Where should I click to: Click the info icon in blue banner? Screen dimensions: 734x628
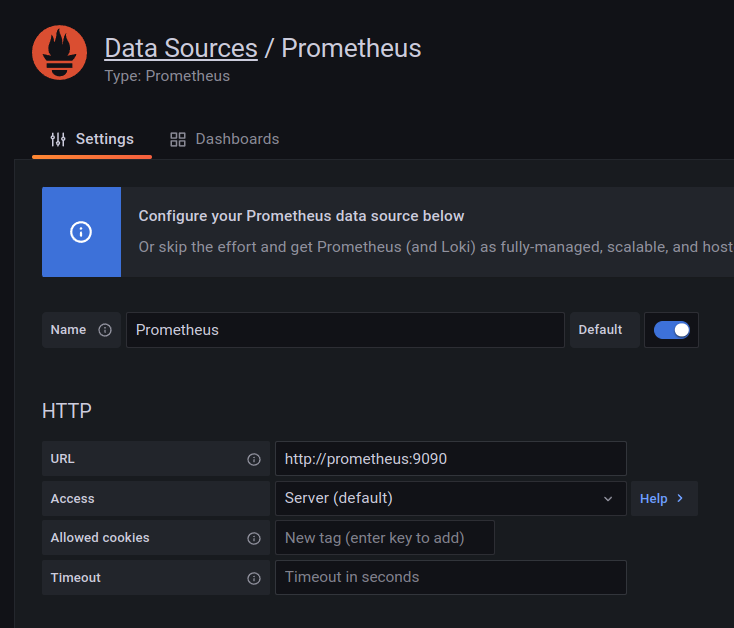click(x=81, y=232)
